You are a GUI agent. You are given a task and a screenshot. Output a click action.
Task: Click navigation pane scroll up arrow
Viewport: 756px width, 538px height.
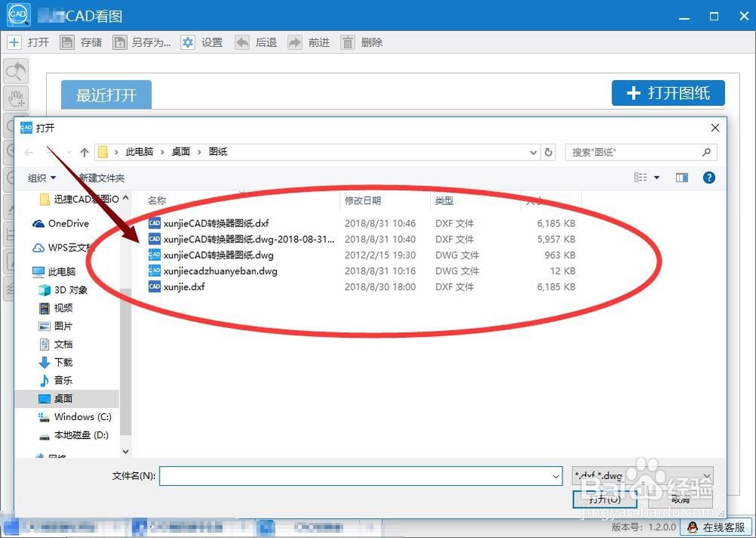(x=125, y=197)
